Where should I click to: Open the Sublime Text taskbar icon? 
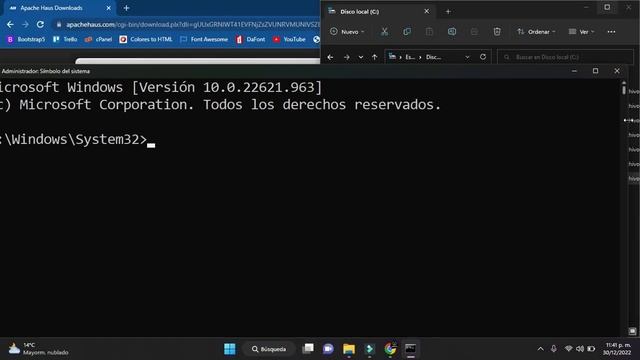369,349
